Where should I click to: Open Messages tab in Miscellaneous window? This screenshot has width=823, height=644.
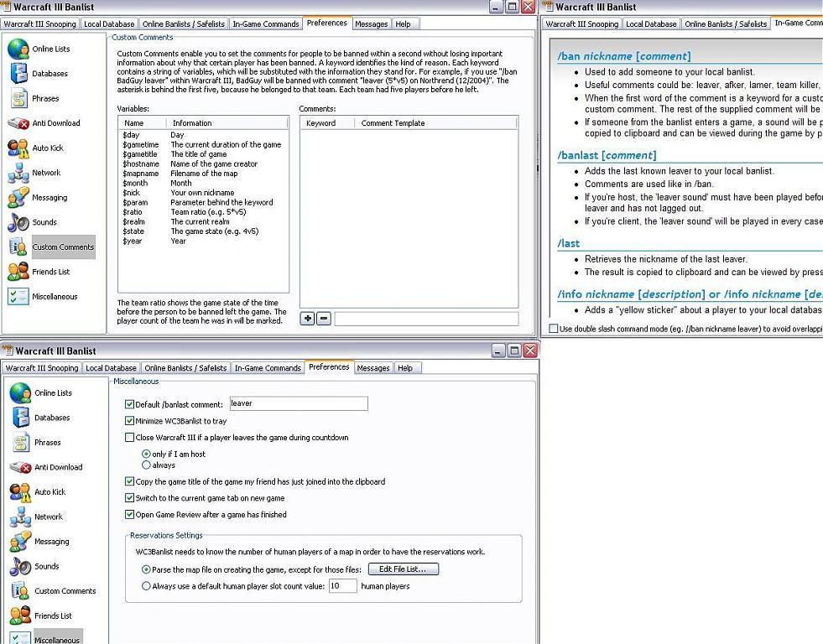[x=373, y=368]
